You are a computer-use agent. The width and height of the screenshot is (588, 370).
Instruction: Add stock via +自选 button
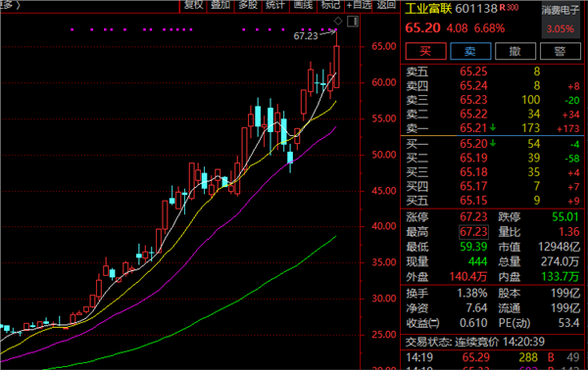click(359, 5)
